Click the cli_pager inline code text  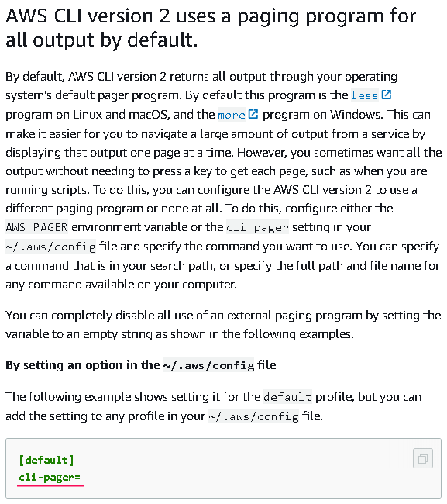tap(257, 227)
